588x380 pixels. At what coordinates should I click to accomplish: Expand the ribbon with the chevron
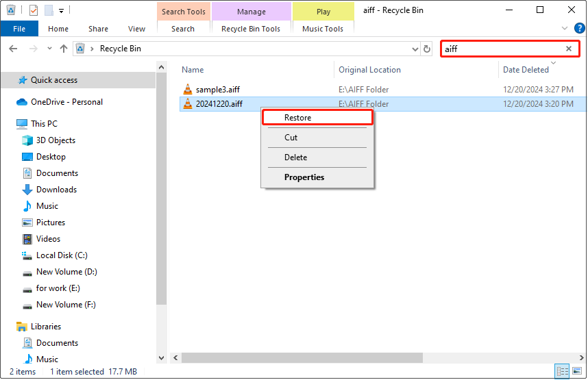click(565, 29)
